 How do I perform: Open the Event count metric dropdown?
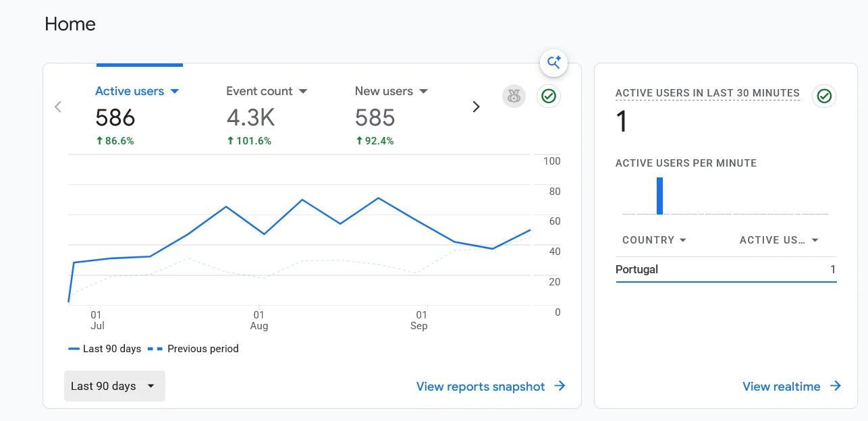tap(267, 91)
